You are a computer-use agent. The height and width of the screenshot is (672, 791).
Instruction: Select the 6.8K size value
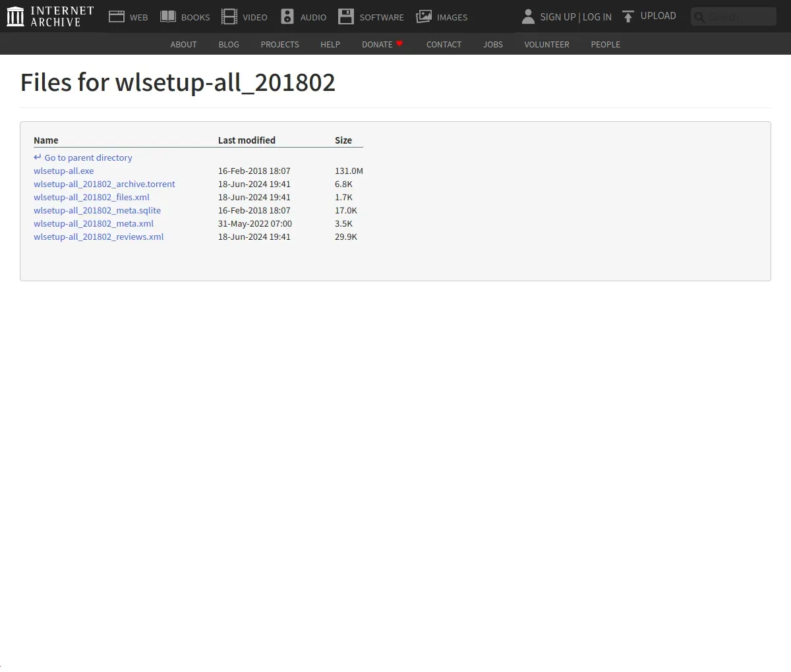[x=343, y=184]
